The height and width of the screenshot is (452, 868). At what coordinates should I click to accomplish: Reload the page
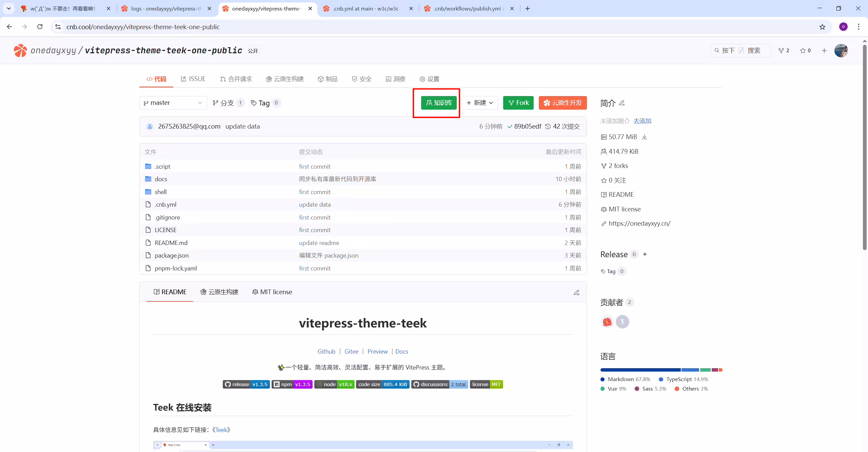tap(40, 27)
